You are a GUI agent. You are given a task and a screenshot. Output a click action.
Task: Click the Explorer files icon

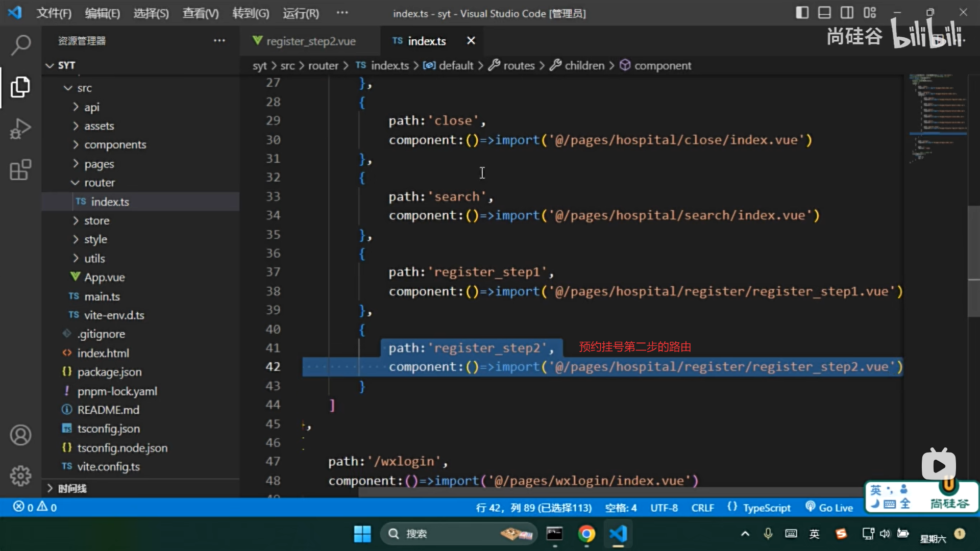(20, 87)
